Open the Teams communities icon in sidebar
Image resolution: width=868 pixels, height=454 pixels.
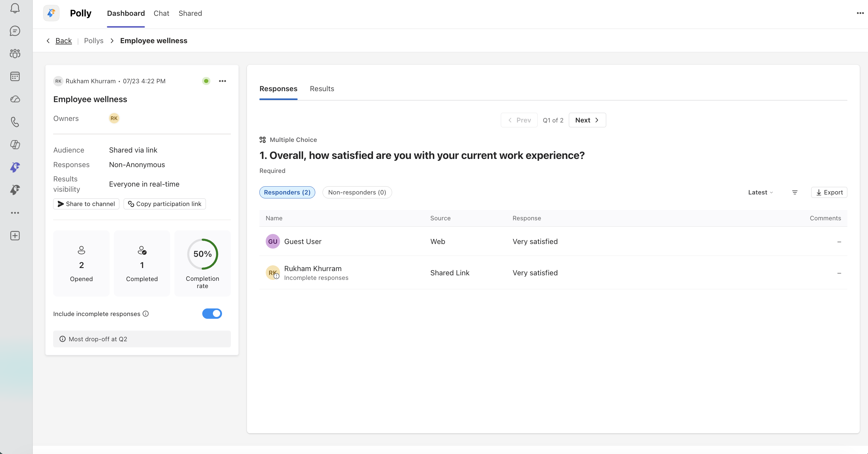coord(15,53)
